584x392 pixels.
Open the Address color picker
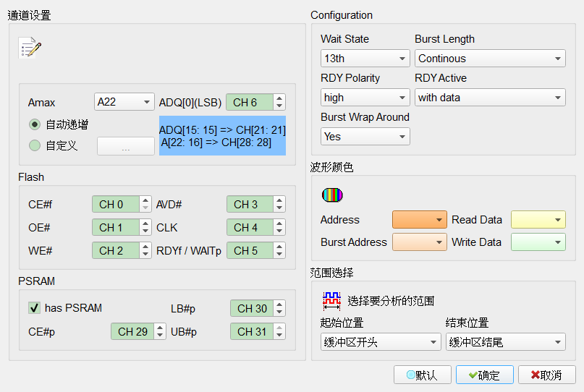[x=420, y=220]
